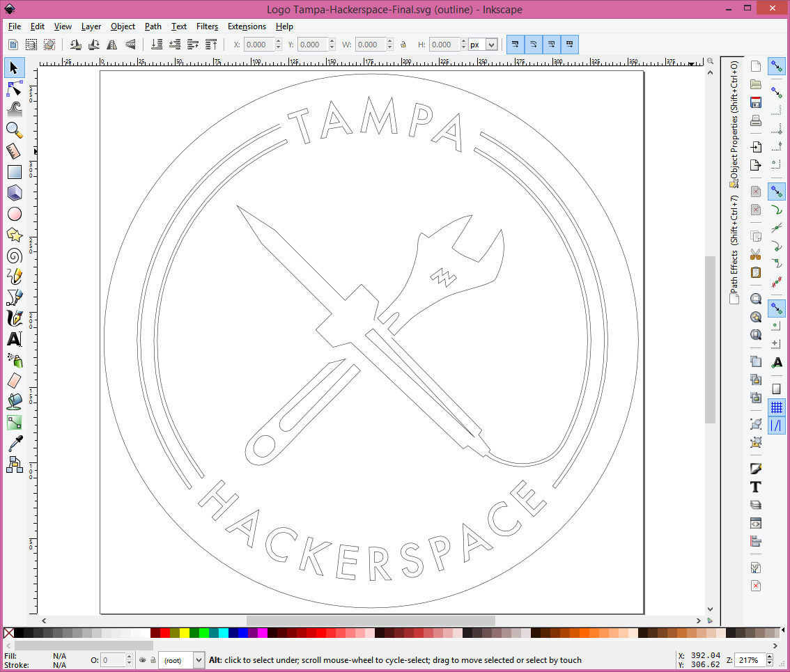Click the horizontal canvas scrollbar thumb

click(x=371, y=620)
